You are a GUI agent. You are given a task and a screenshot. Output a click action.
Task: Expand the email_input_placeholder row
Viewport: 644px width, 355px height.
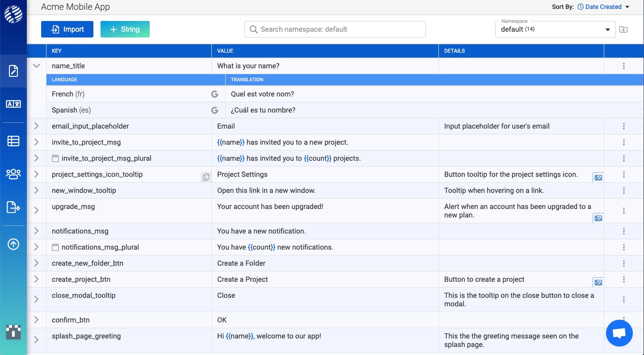(37, 126)
